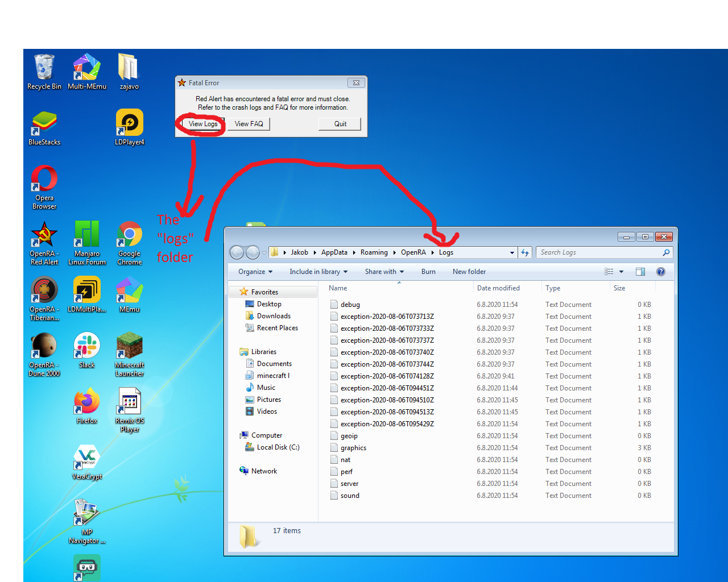
Task: Open the change-view dropdown arrow
Action: click(621, 272)
